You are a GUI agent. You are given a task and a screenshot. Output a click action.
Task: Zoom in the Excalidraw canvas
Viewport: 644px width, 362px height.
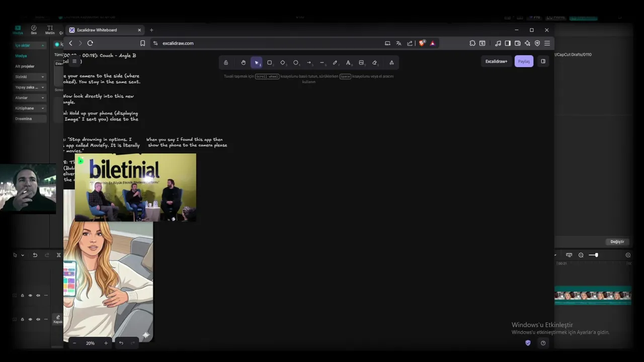click(x=106, y=343)
